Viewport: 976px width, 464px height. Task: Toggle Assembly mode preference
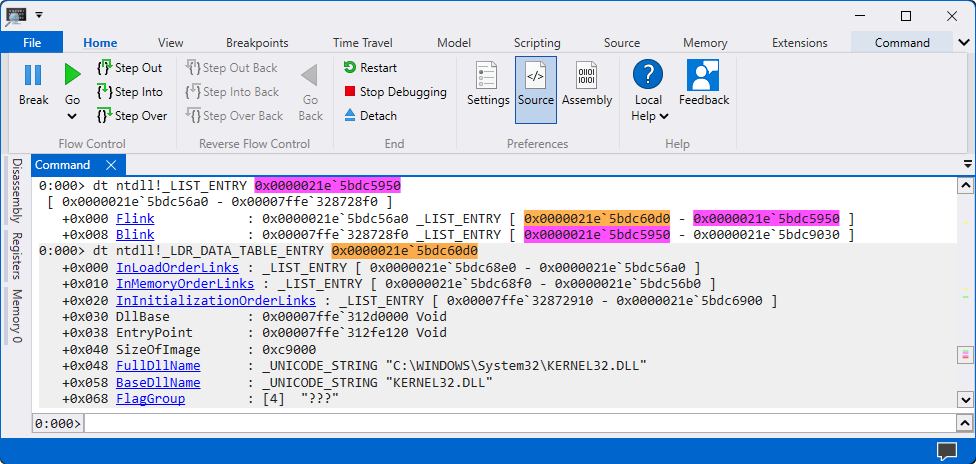click(x=587, y=85)
